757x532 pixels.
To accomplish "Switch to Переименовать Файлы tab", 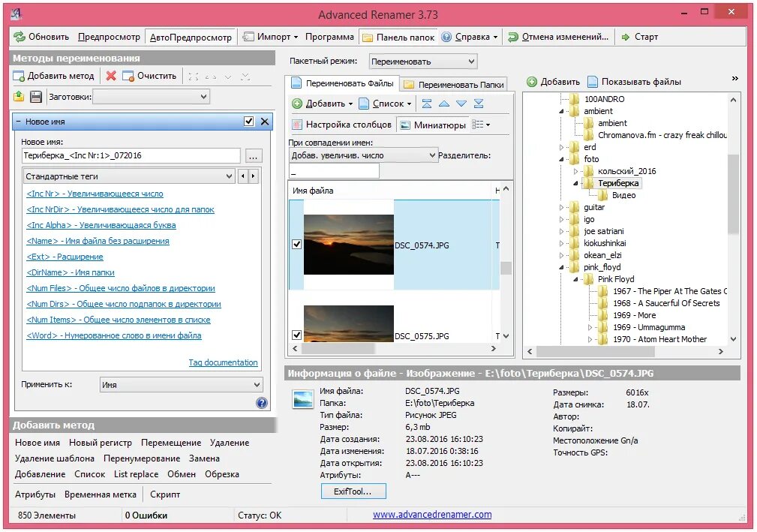I will (342, 83).
